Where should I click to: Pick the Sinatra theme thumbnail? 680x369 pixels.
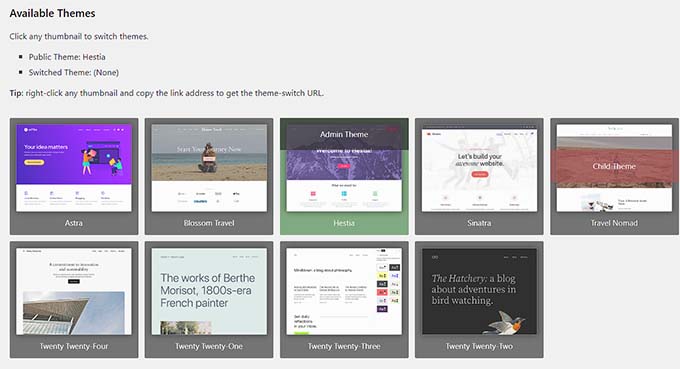(x=479, y=168)
